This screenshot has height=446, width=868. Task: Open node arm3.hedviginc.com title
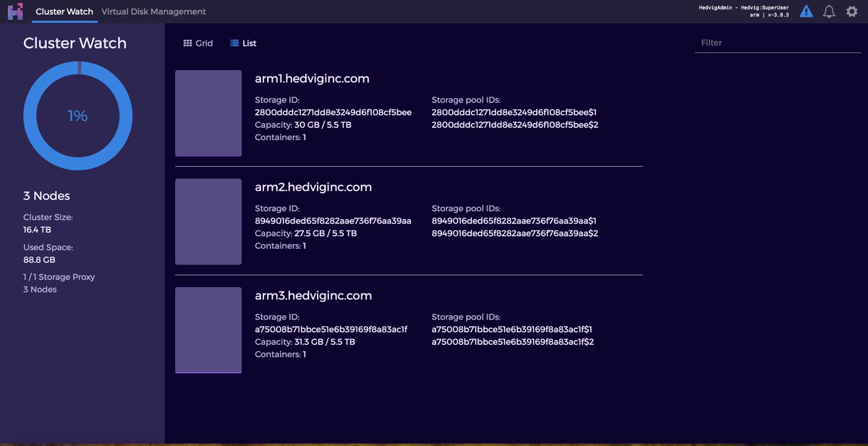[313, 295]
